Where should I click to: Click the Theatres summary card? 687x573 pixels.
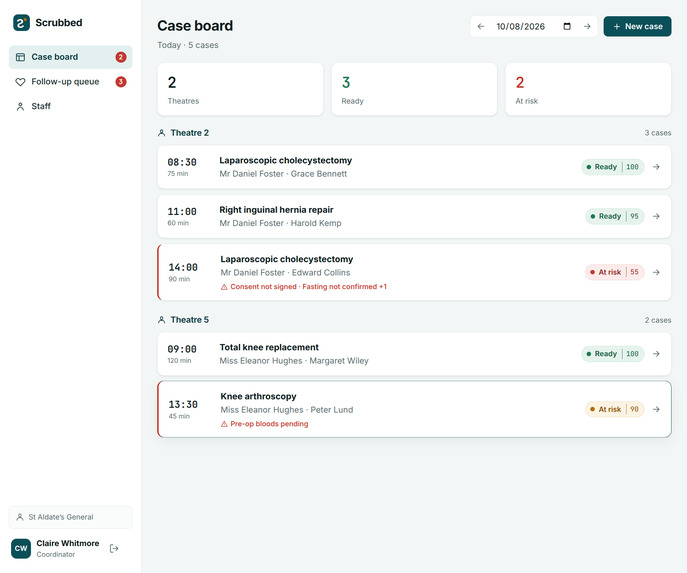tap(240, 89)
